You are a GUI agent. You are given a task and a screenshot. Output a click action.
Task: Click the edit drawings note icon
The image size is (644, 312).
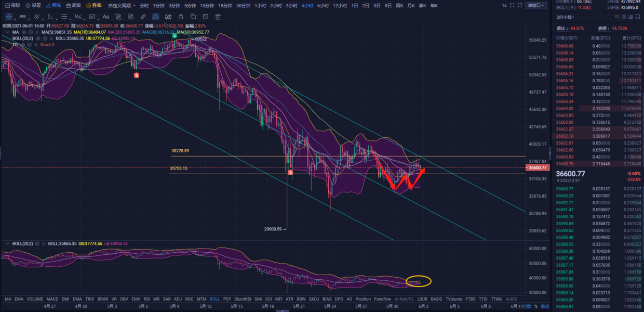pos(206,17)
